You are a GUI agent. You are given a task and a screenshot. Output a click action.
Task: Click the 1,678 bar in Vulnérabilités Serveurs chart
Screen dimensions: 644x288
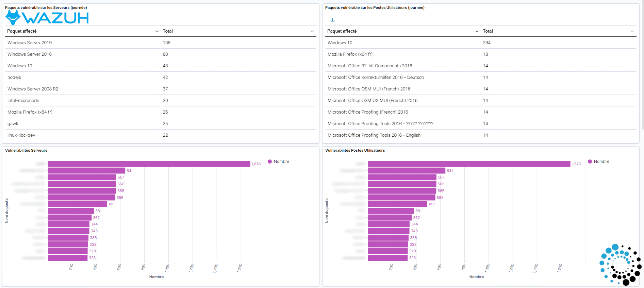pos(149,164)
